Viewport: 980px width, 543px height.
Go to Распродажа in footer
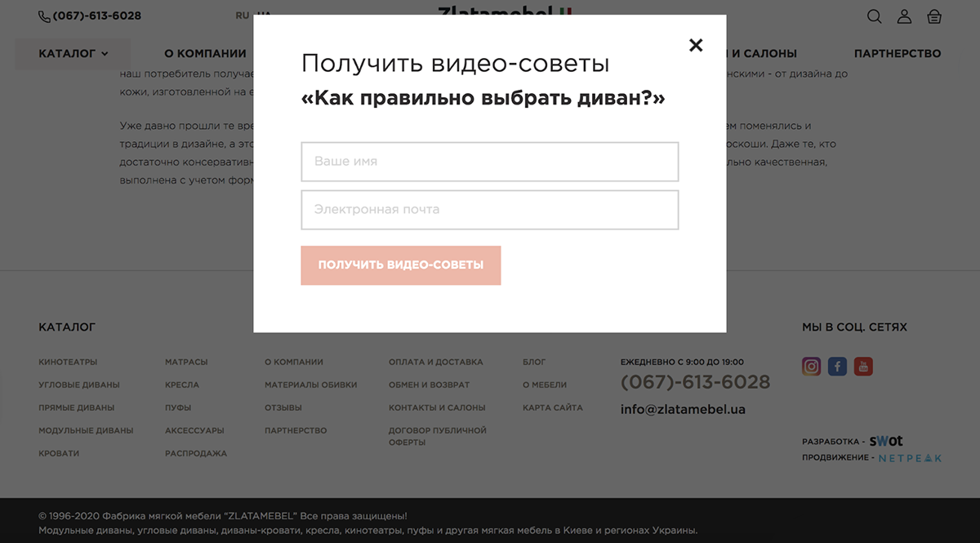tap(196, 453)
